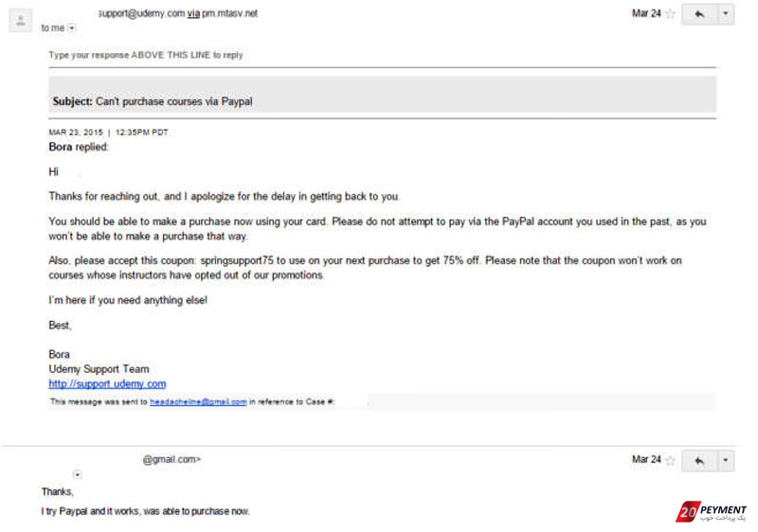Screen dimensions: 758x532
Task: Click the second message's Mar 24 date
Action: (646, 459)
